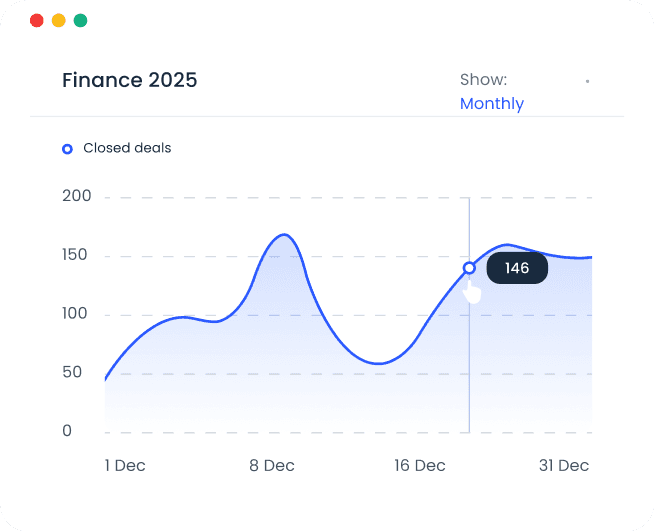Click the 146 value tooltip
The image size is (655, 532).
coord(517,268)
